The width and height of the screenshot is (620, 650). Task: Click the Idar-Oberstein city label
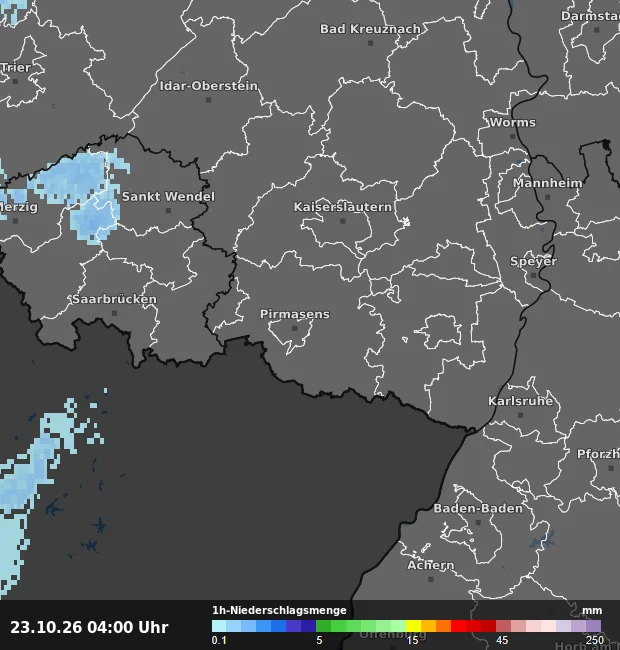[x=208, y=86]
